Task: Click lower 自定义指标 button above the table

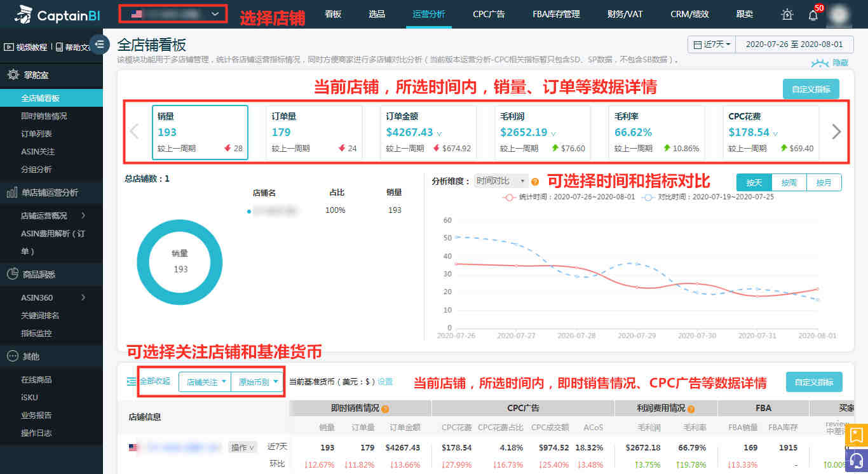Action: [814, 382]
